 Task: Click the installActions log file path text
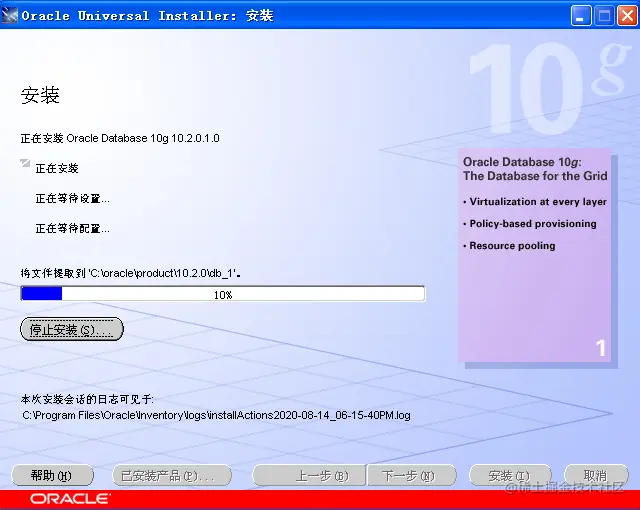coord(216,415)
